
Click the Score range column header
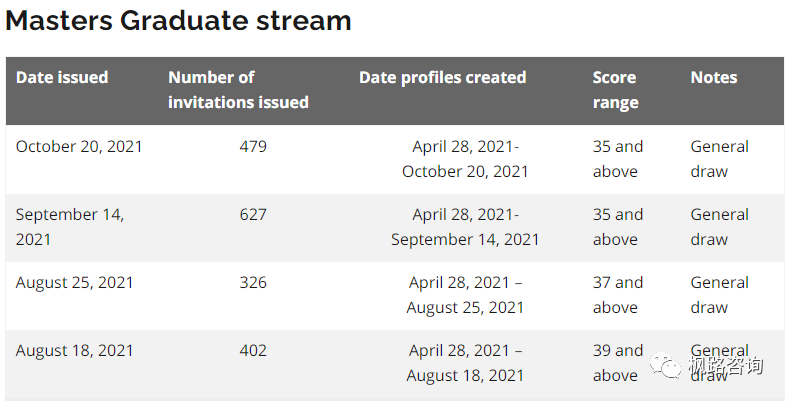(x=615, y=90)
